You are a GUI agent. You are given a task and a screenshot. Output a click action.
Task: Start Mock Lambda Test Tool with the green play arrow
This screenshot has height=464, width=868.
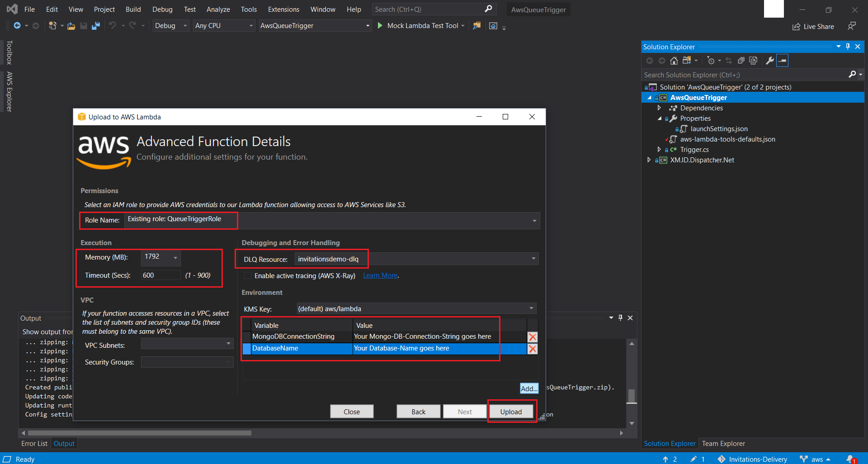pos(380,26)
